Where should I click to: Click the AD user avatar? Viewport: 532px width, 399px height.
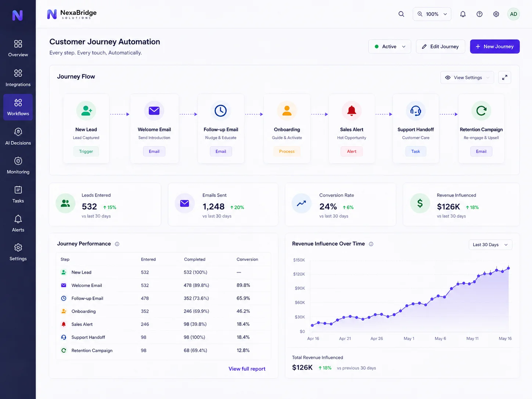pos(513,14)
